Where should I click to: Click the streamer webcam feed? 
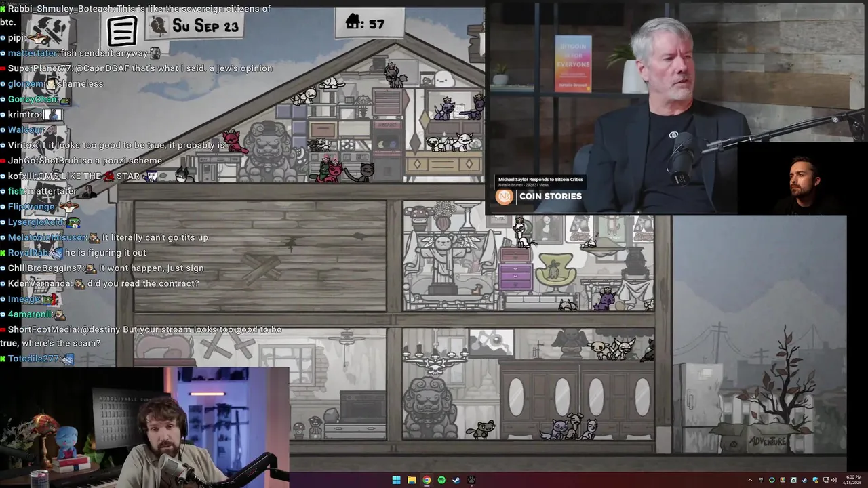tap(144, 428)
